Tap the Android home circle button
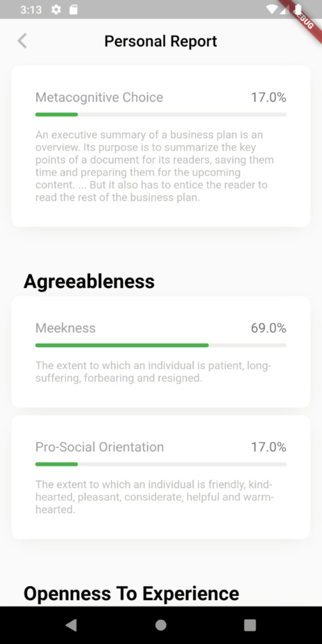The width and height of the screenshot is (322, 644). click(x=160, y=625)
